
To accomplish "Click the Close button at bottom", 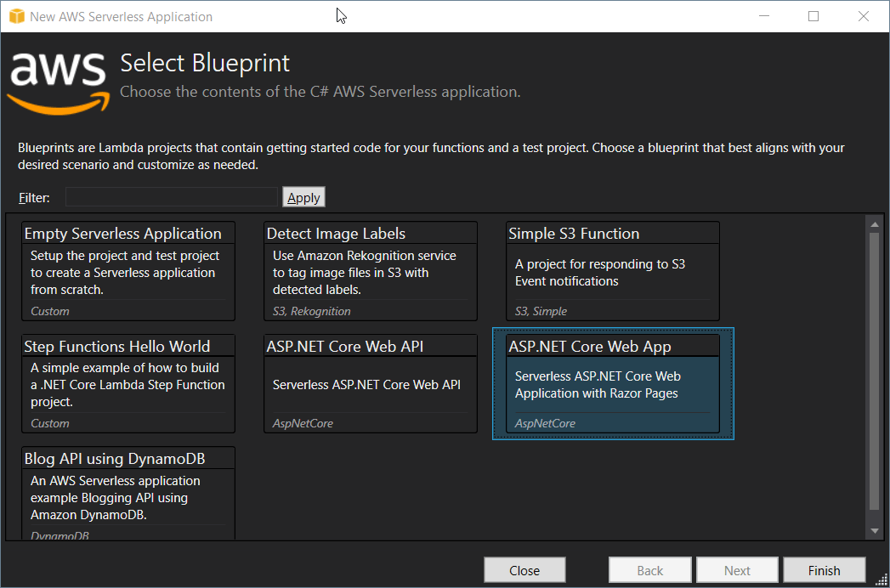I will coord(524,570).
